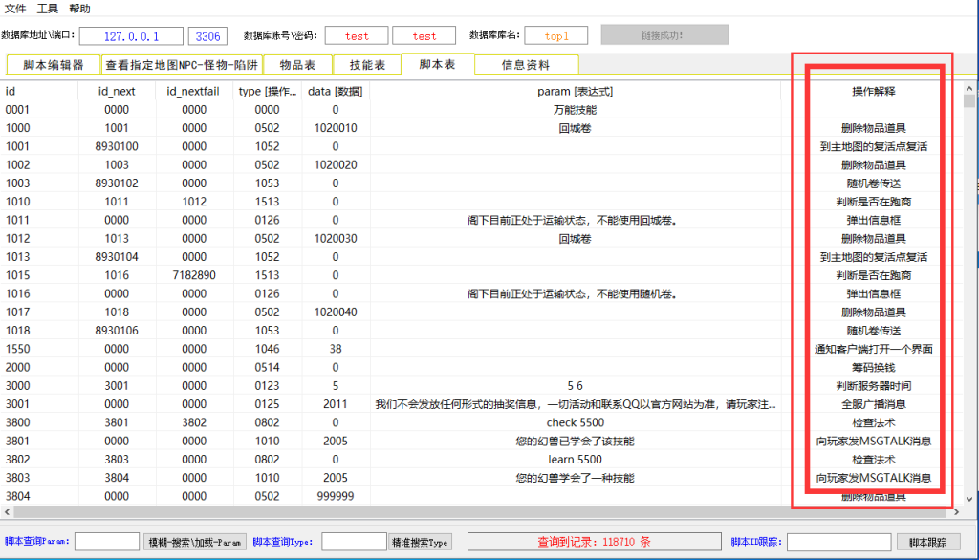Click the 您的幻兽已学会了该技能 cell
979x560 pixels.
[x=575, y=442]
